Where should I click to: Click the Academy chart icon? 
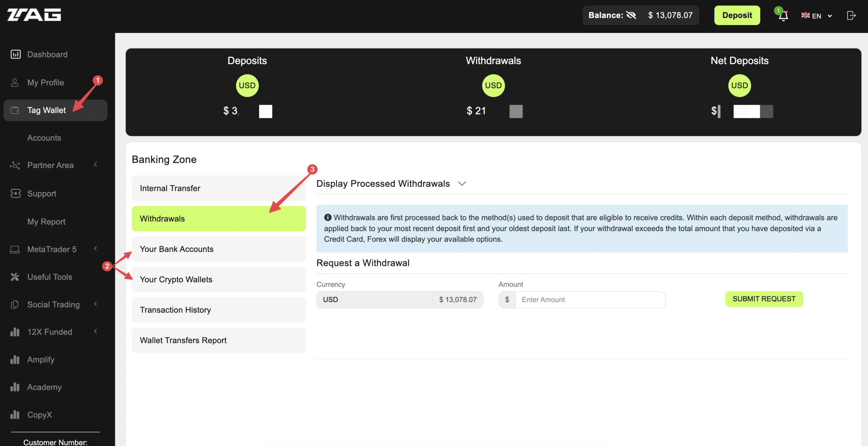[15, 387]
